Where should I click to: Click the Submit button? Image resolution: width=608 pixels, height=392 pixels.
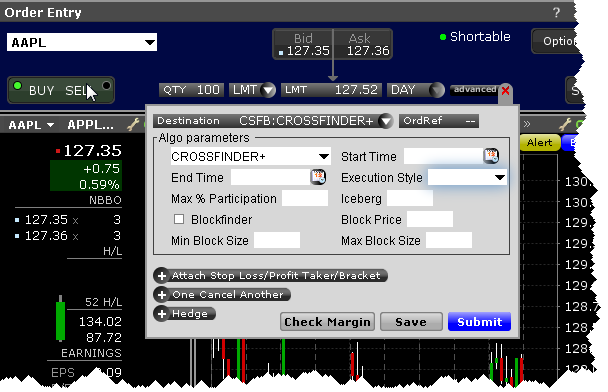click(x=479, y=322)
